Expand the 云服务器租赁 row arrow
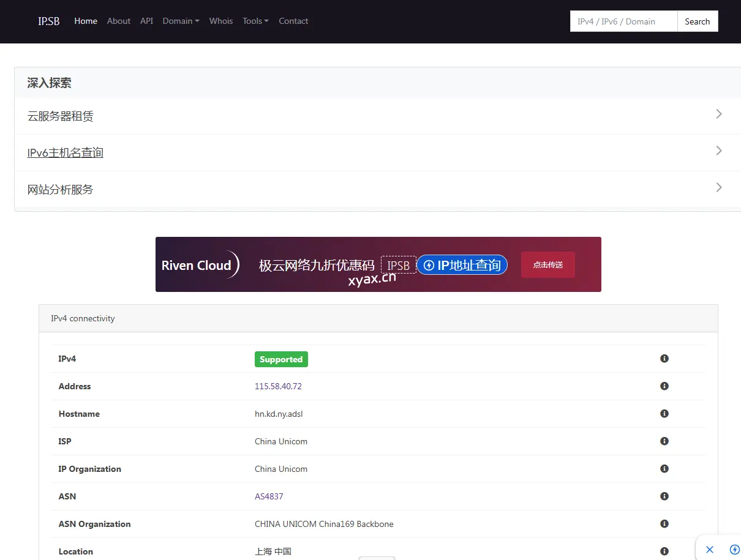The height and width of the screenshot is (560, 741). 719,114
